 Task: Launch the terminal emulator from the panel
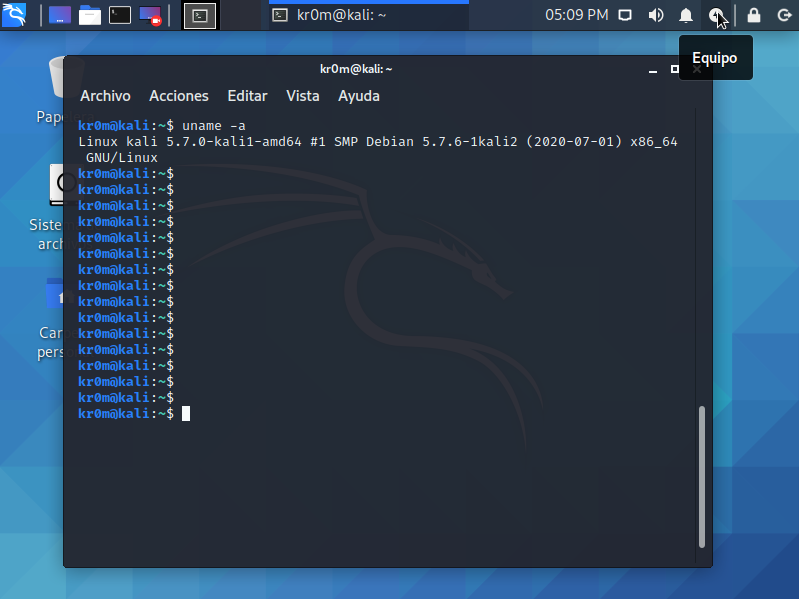point(120,15)
